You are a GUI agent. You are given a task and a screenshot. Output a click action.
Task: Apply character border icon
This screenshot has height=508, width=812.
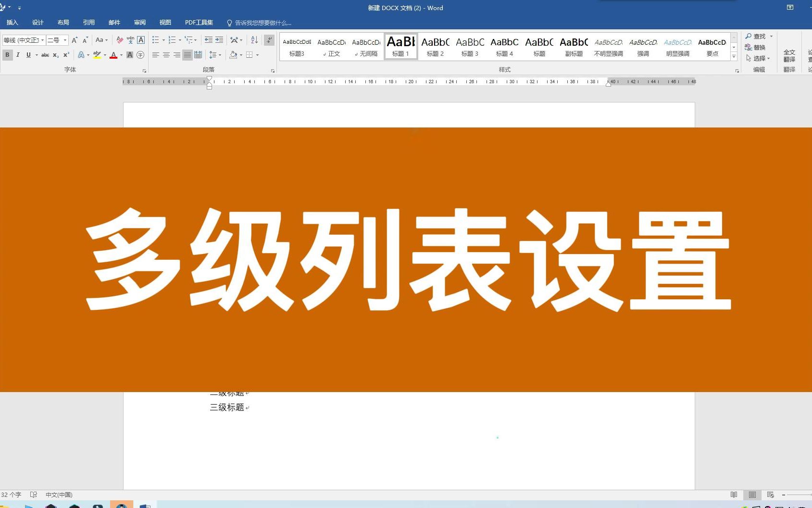[141, 40]
